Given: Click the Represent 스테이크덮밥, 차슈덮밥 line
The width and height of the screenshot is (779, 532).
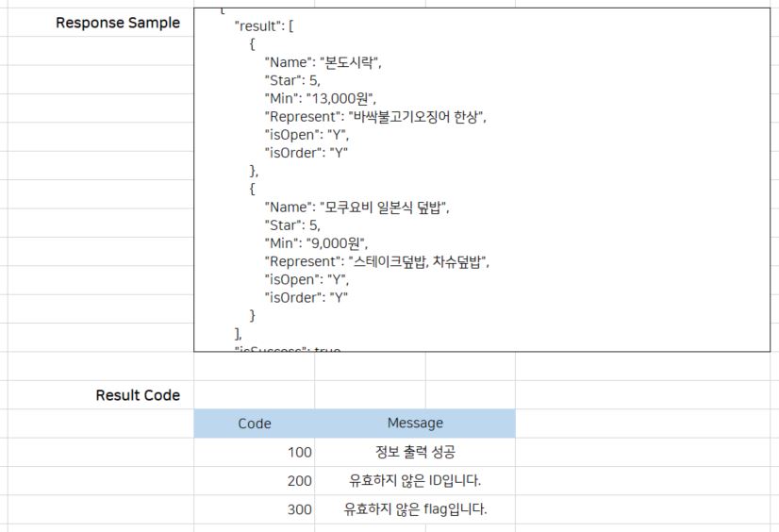Looking at the screenshot, I should click(x=377, y=261).
